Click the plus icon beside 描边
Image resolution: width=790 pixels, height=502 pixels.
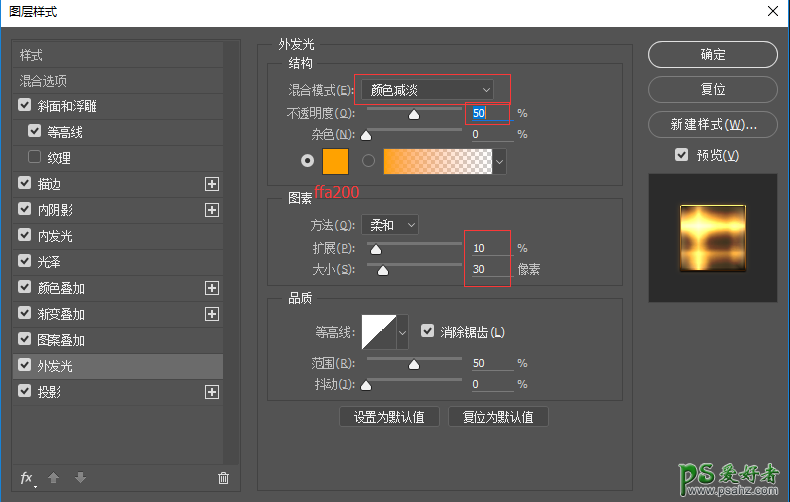211,184
